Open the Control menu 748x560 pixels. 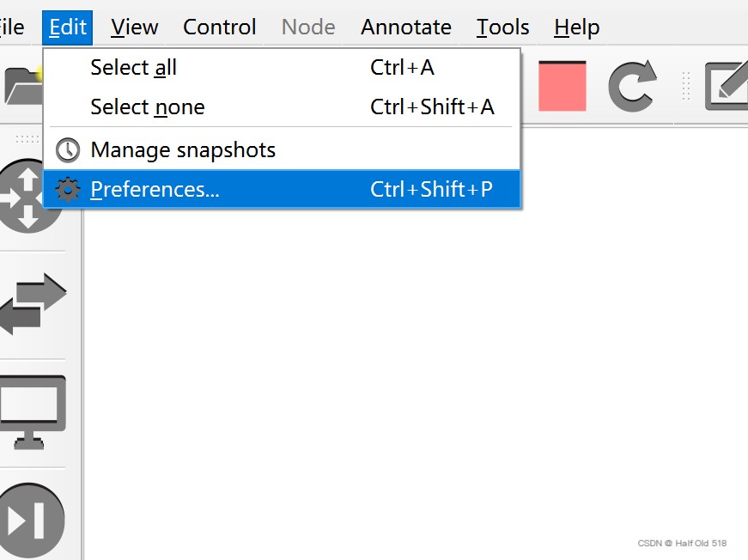pyautogui.click(x=220, y=27)
